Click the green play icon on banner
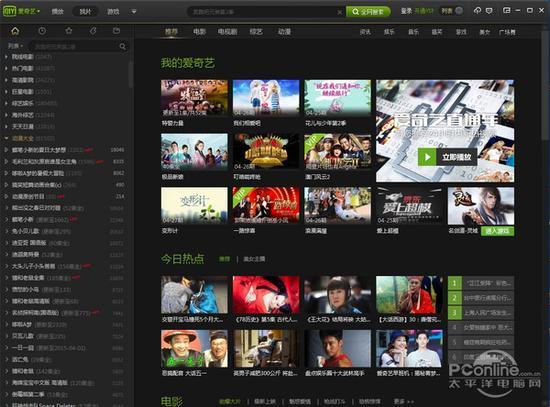This screenshot has width=550, height=407. [427, 157]
